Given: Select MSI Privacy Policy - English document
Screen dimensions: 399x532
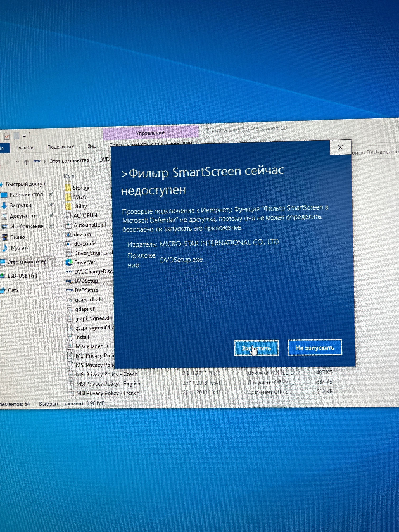Looking at the screenshot, I should [x=108, y=384].
